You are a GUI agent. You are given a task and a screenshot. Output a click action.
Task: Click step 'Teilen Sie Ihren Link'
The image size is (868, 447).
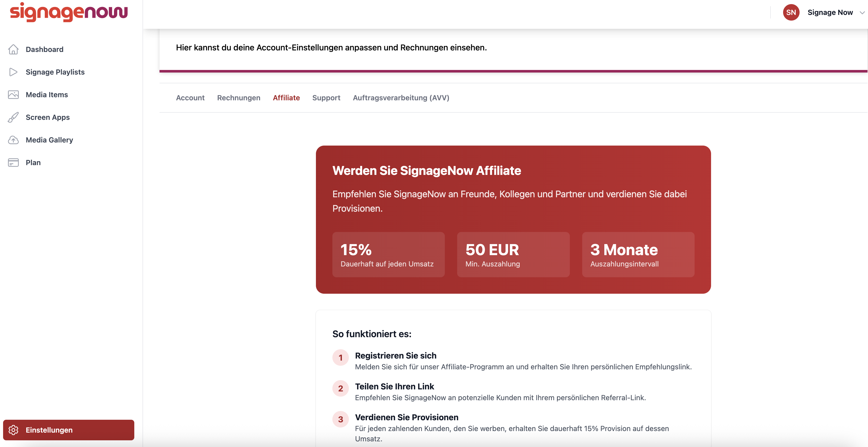pos(394,386)
